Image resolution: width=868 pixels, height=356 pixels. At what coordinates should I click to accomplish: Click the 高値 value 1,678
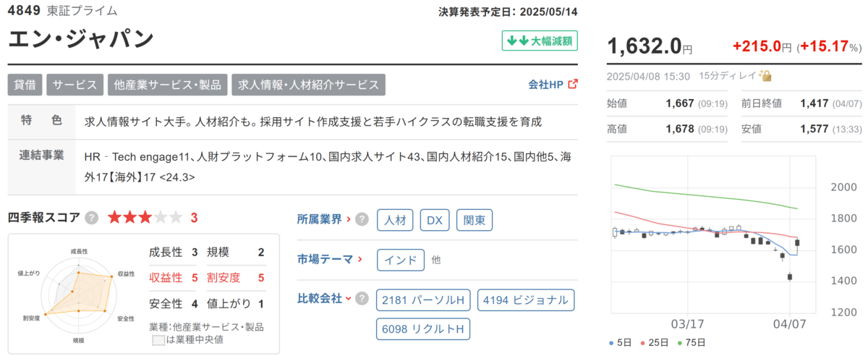pyautogui.click(x=680, y=129)
